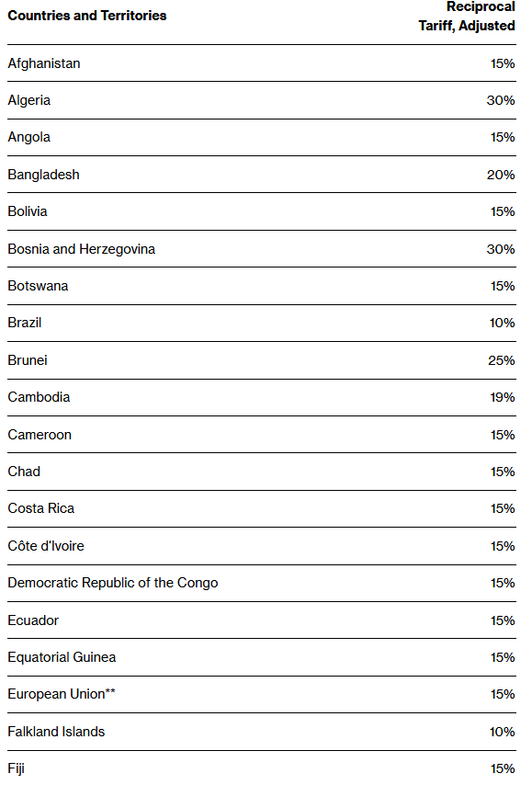
Task: Click Angola's 15% tariff value
Action: point(503,137)
